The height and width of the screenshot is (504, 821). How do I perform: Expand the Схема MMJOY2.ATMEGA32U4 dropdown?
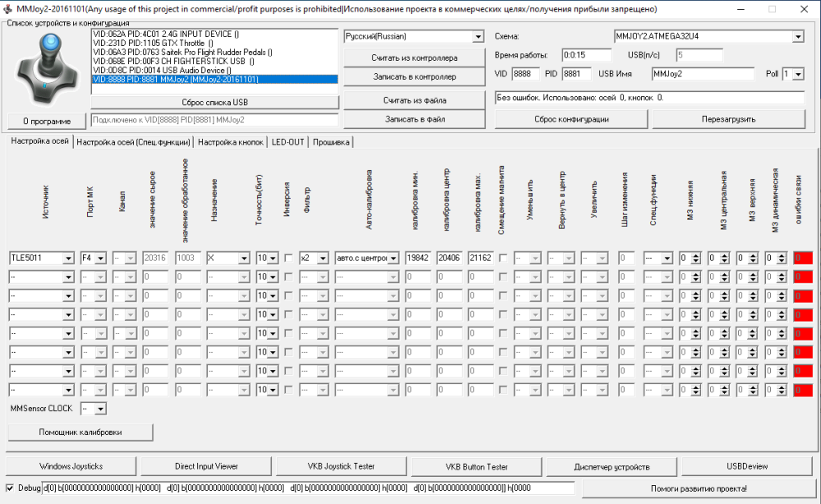point(797,37)
